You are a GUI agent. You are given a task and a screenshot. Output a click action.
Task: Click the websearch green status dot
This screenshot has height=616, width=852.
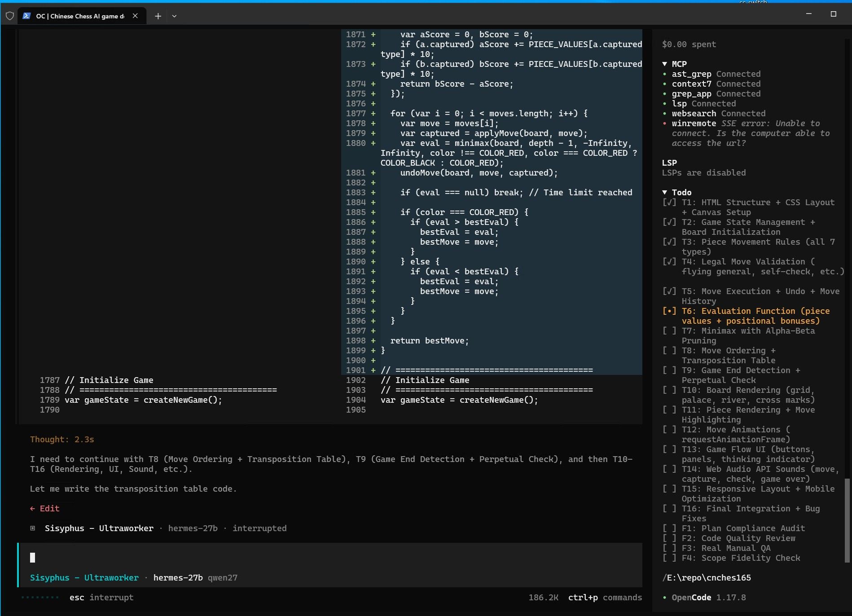tap(664, 114)
